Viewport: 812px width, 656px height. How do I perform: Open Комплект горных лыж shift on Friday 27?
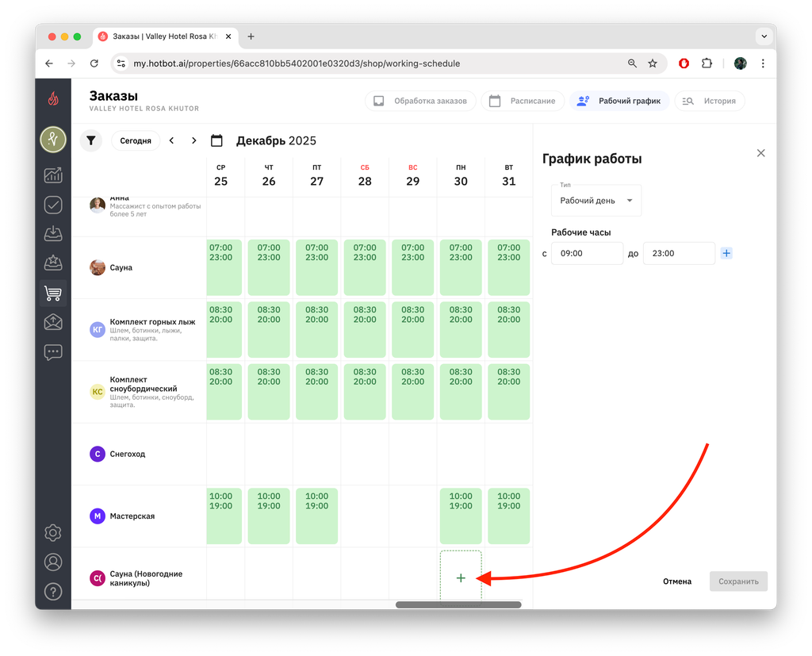[x=316, y=329]
